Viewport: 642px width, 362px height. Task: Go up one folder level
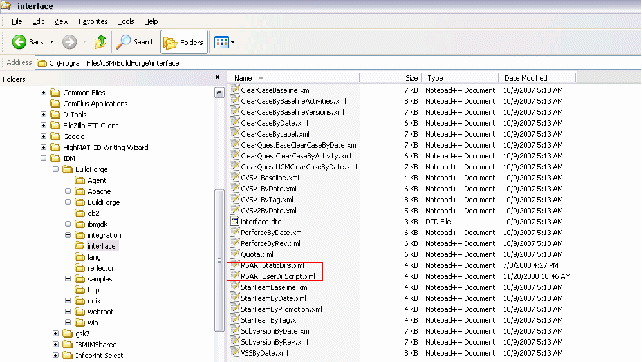(x=100, y=42)
